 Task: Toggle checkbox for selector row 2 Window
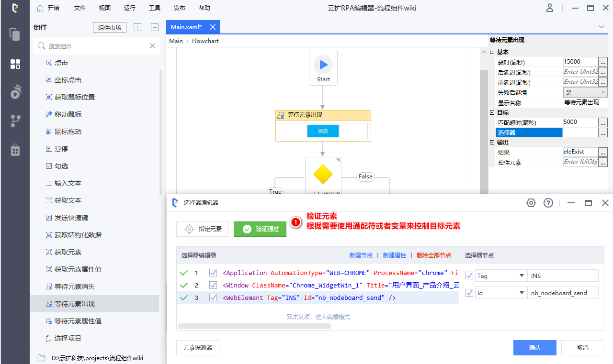point(213,285)
